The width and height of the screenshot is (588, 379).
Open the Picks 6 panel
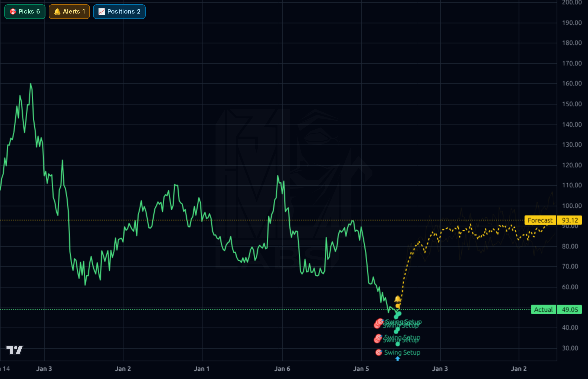click(25, 12)
